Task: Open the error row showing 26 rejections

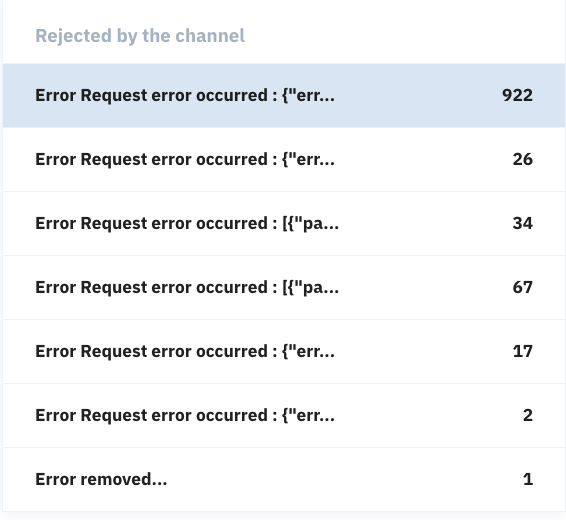Action: click(x=284, y=160)
